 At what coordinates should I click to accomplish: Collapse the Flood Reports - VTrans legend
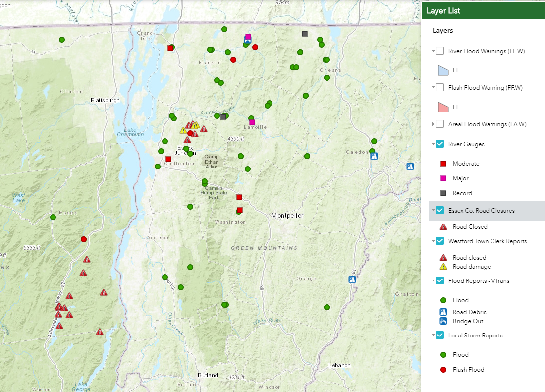pyautogui.click(x=433, y=281)
